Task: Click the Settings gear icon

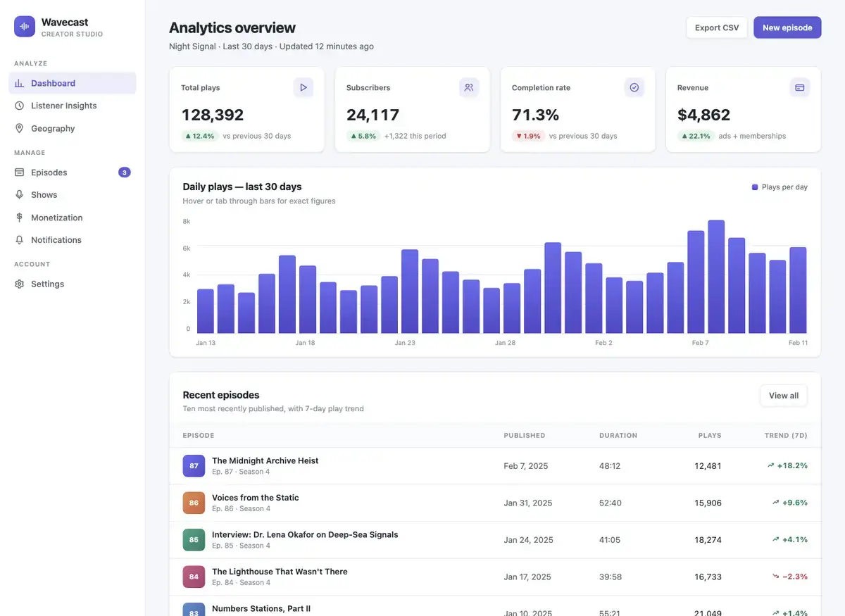Action: tap(19, 284)
